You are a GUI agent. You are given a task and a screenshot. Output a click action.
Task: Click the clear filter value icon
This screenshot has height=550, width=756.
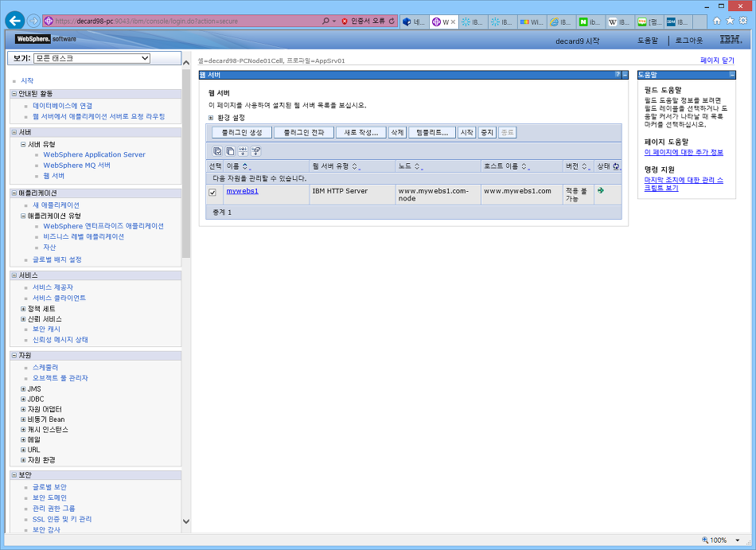[x=256, y=151]
